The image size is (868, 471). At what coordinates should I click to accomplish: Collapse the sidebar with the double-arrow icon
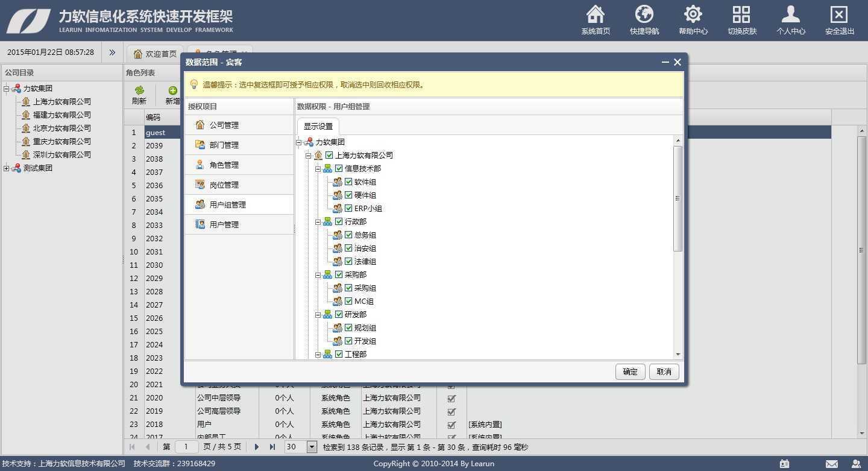click(112, 52)
